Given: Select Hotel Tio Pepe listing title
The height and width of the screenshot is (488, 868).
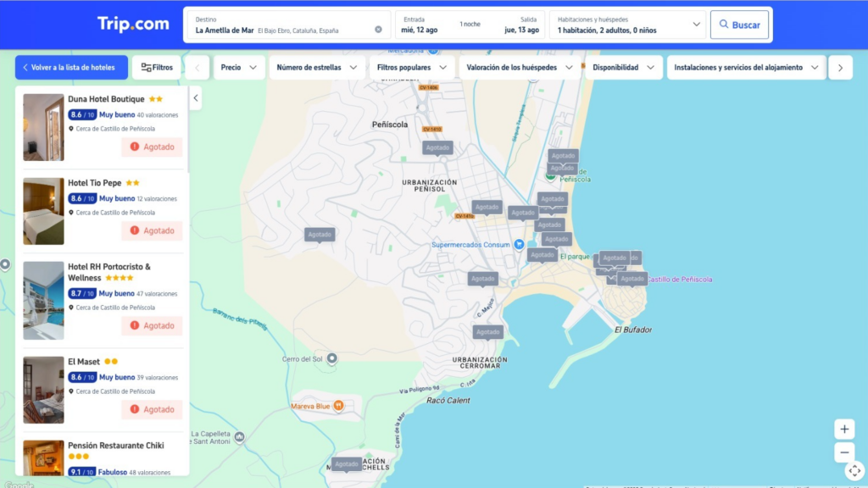Looking at the screenshot, I should (x=94, y=182).
